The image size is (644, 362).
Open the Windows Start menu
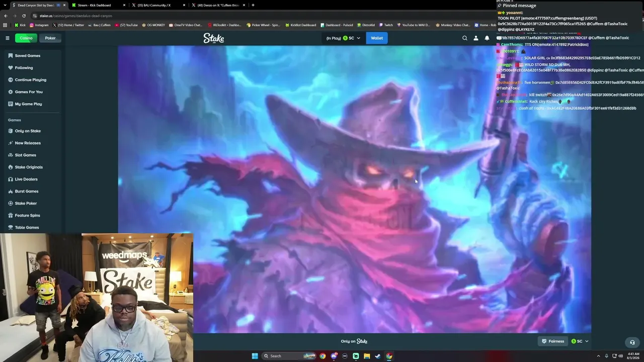[255, 356]
